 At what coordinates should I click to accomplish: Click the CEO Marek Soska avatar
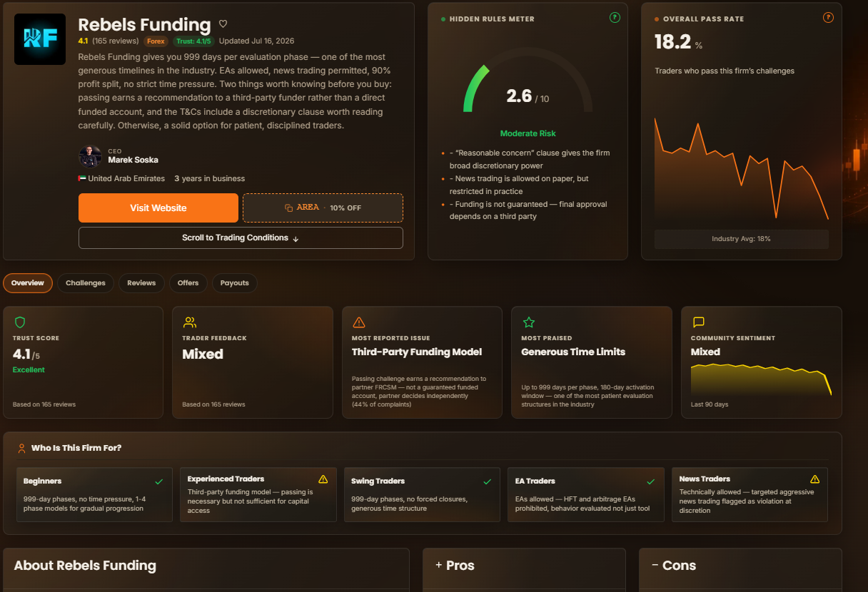point(90,156)
